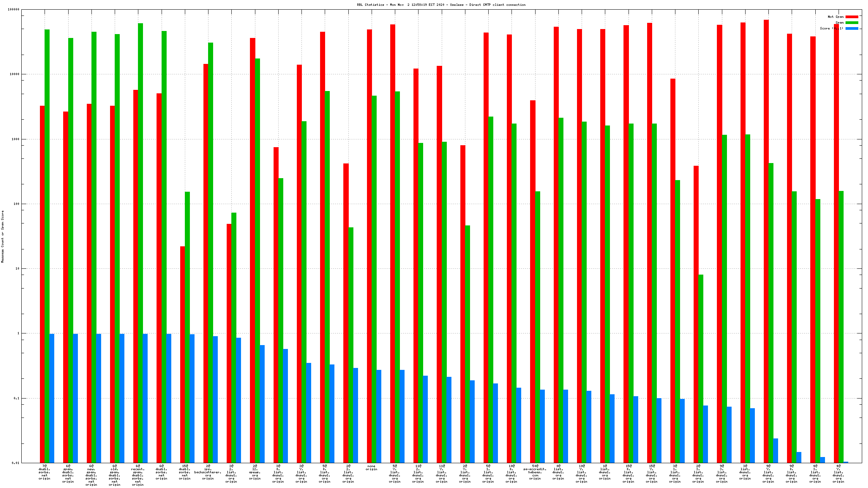This screenshot has height=488, width=868.
Task: Click the 100 y-axis tick label
Action: coord(15,204)
